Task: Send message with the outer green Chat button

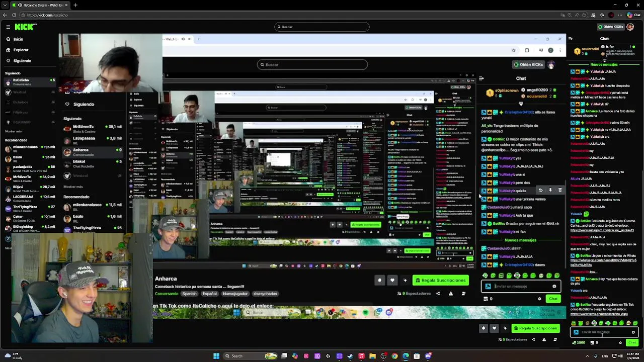Action: (x=632, y=342)
